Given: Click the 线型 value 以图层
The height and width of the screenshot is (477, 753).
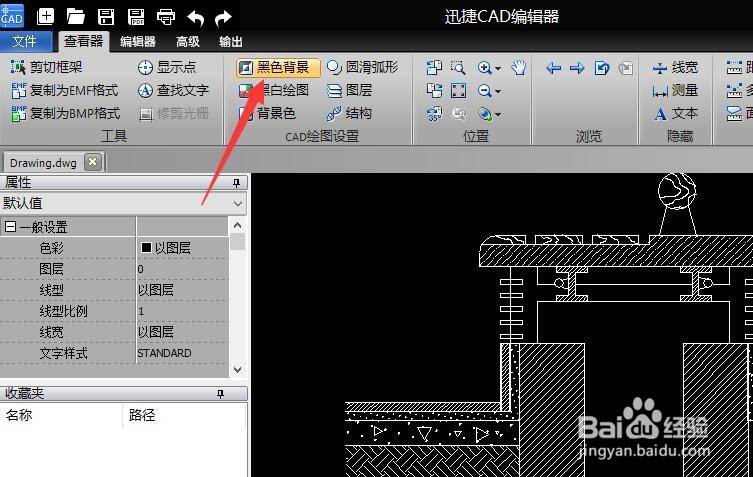Looking at the screenshot, I should point(182,290).
